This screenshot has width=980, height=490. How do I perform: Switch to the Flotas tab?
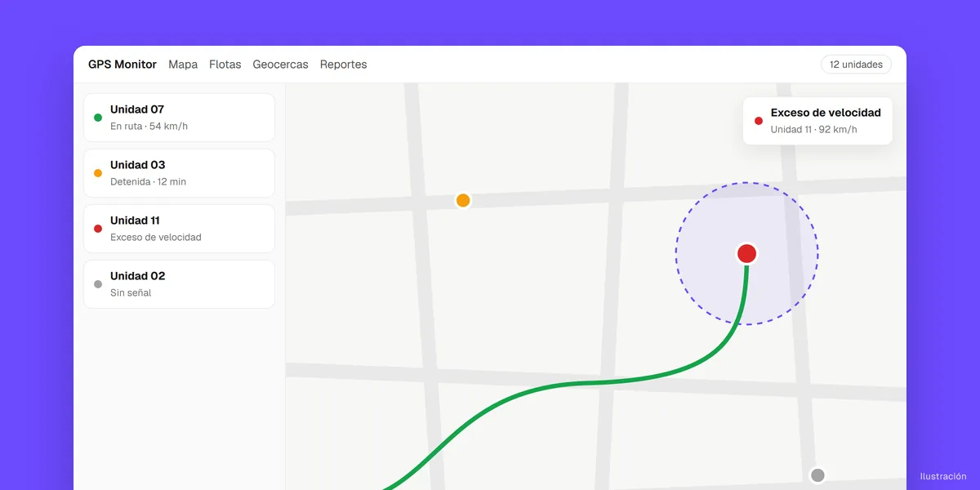pyautogui.click(x=225, y=65)
